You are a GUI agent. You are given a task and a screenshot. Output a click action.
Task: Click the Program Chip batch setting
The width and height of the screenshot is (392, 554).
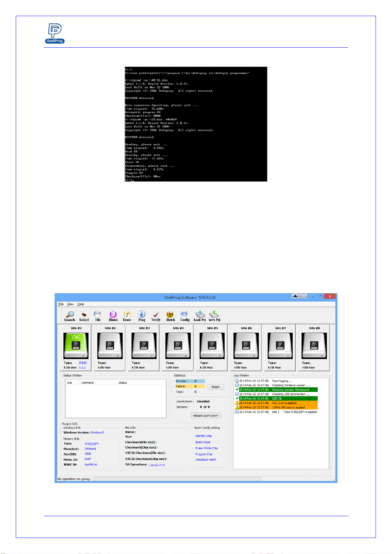204,454
